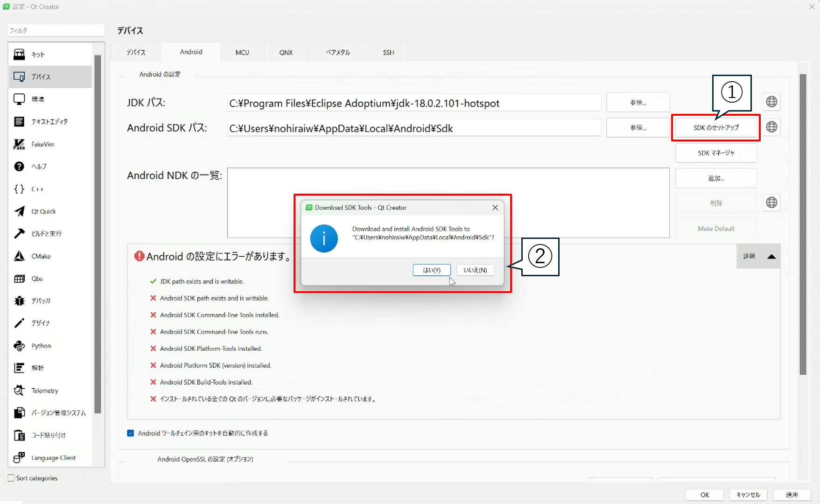
Task: Open the Python settings category
Action: click(41, 346)
